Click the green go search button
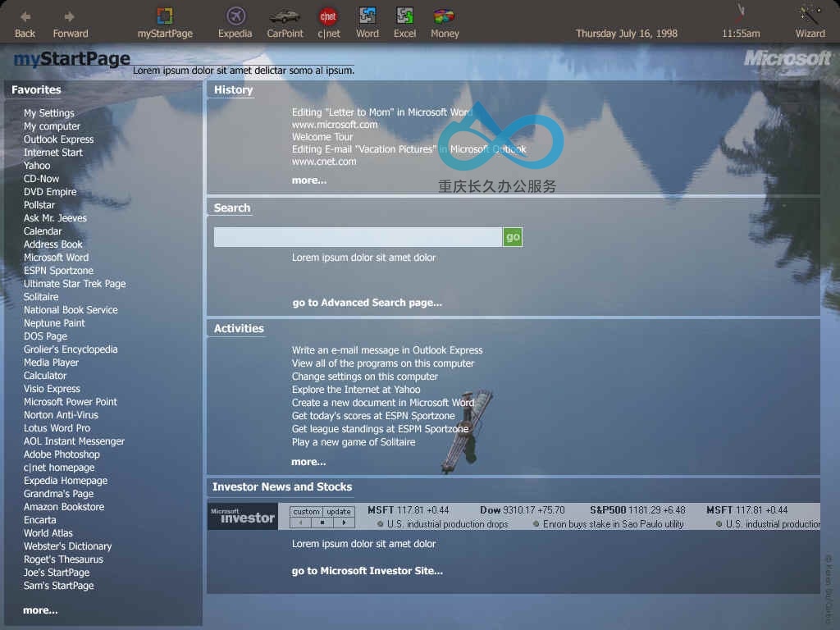Screen dimensions: 840x630 tap(513, 237)
